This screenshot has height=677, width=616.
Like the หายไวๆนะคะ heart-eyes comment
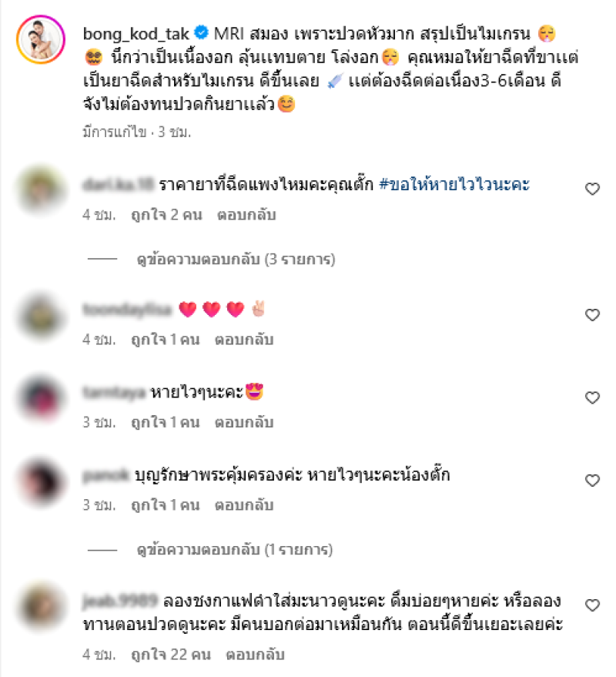(x=592, y=397)
